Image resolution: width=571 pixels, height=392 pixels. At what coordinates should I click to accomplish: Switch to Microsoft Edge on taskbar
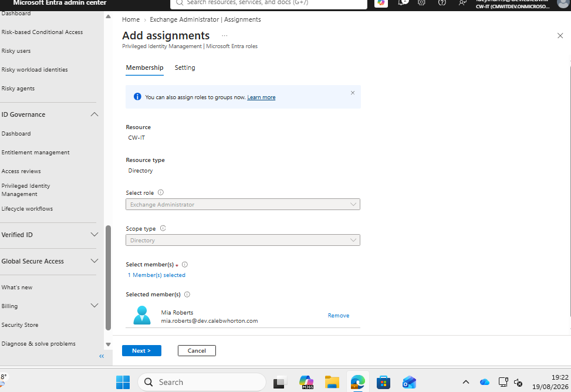[x=357, y=383]
